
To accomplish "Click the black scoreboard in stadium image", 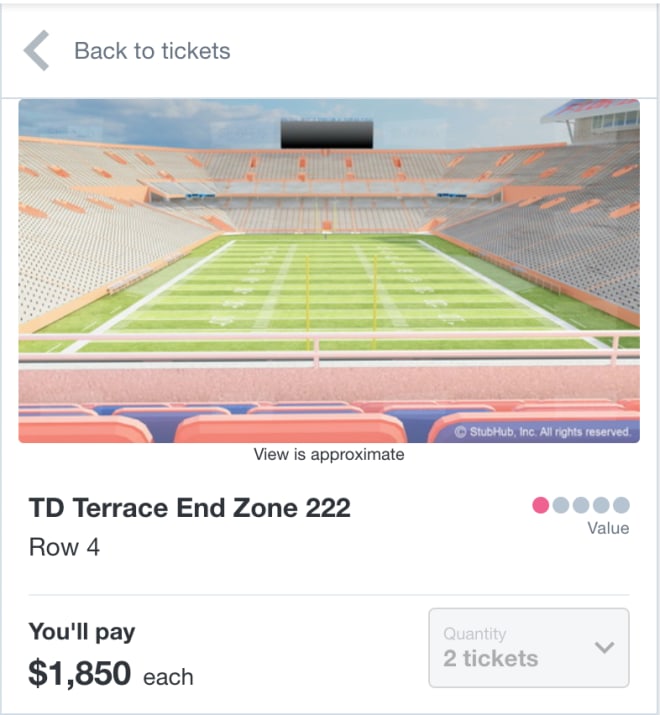I will 327,134.
